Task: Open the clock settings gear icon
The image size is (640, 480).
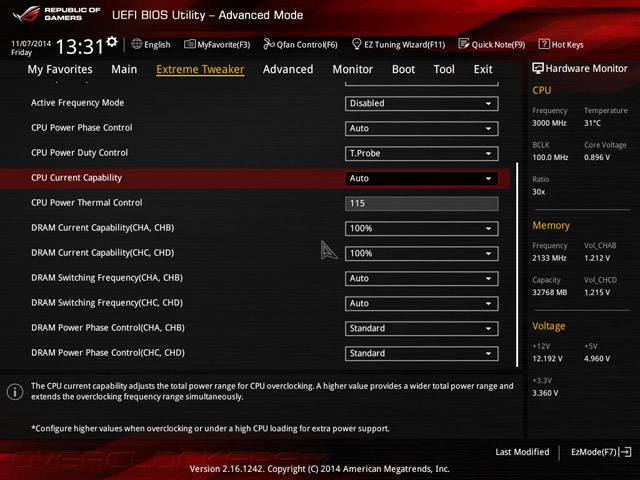Action: click(112, 41)
